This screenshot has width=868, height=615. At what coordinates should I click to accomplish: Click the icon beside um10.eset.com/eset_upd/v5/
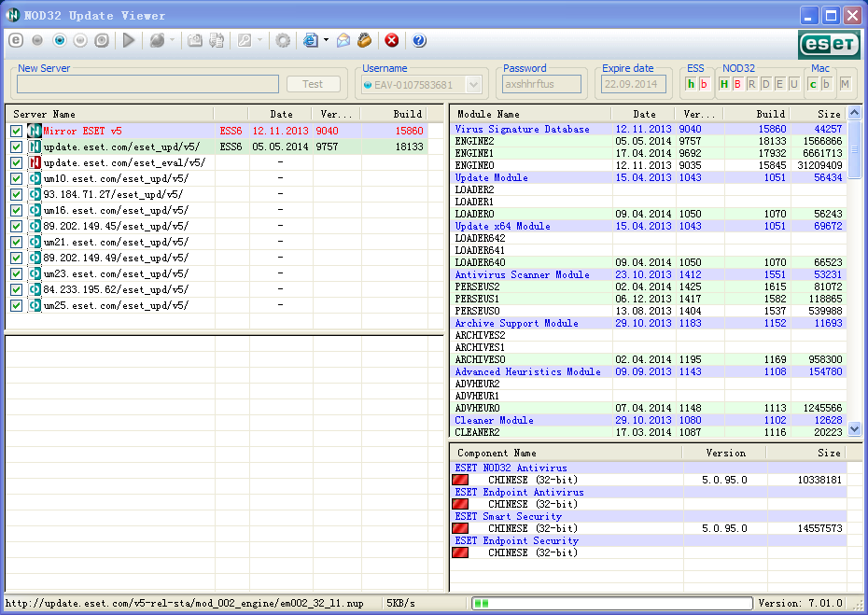(x=35, y=178)
